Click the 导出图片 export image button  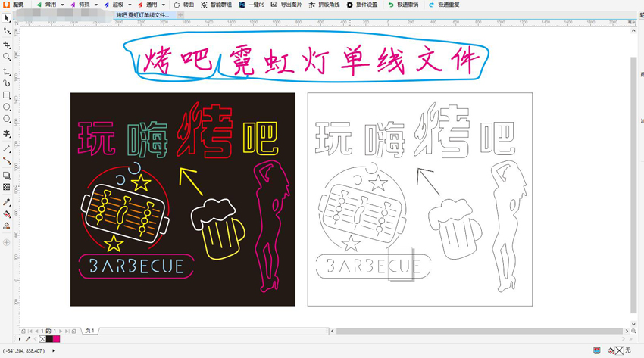pos(286,5)
